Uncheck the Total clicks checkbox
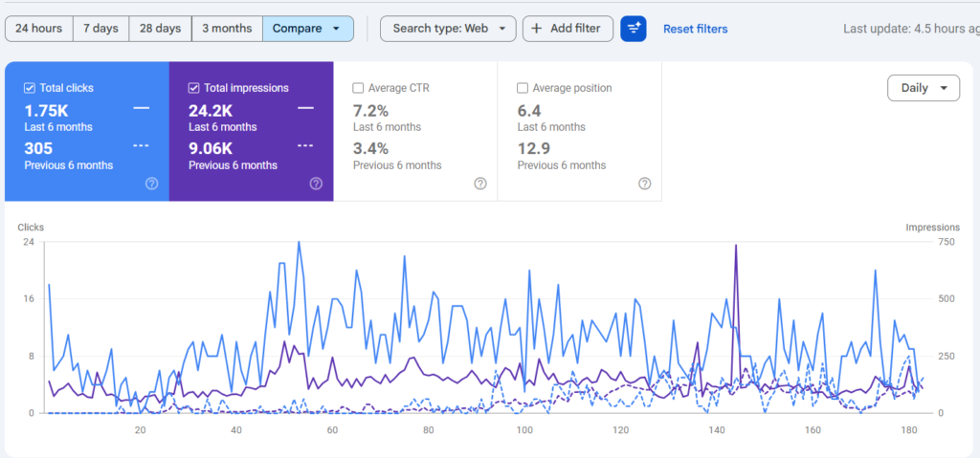This screenshot has height=458, width=980. (x=30, y=88)
